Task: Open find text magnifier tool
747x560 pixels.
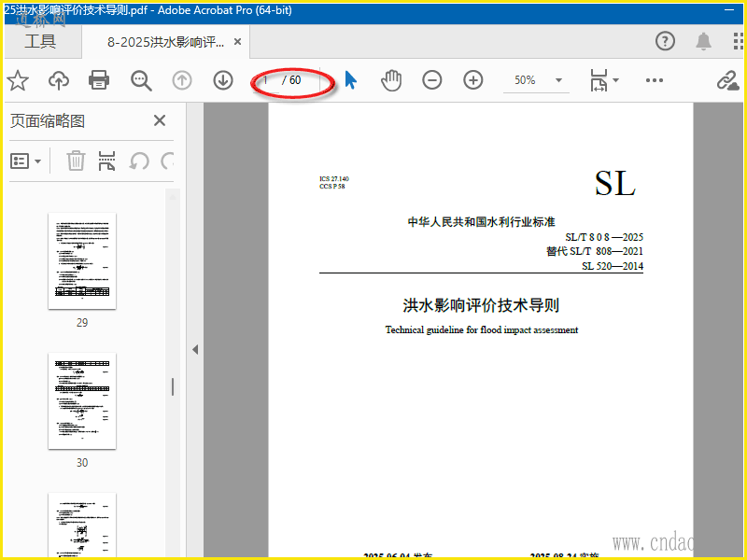Action: coord(141,80)
